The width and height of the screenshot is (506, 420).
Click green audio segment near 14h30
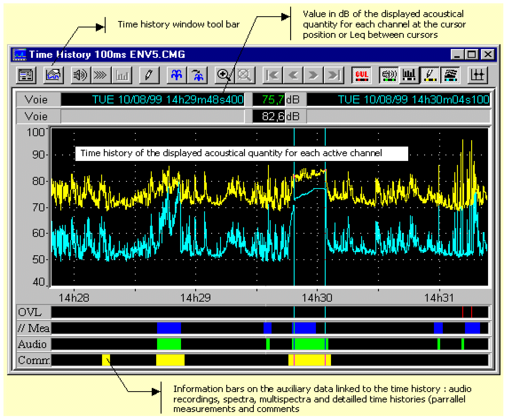point(310,344)
